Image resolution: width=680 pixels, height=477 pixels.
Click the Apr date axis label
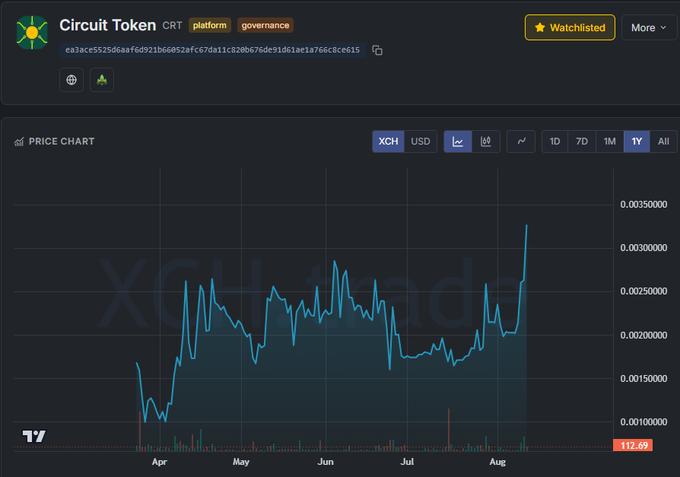tap(160, 462)
